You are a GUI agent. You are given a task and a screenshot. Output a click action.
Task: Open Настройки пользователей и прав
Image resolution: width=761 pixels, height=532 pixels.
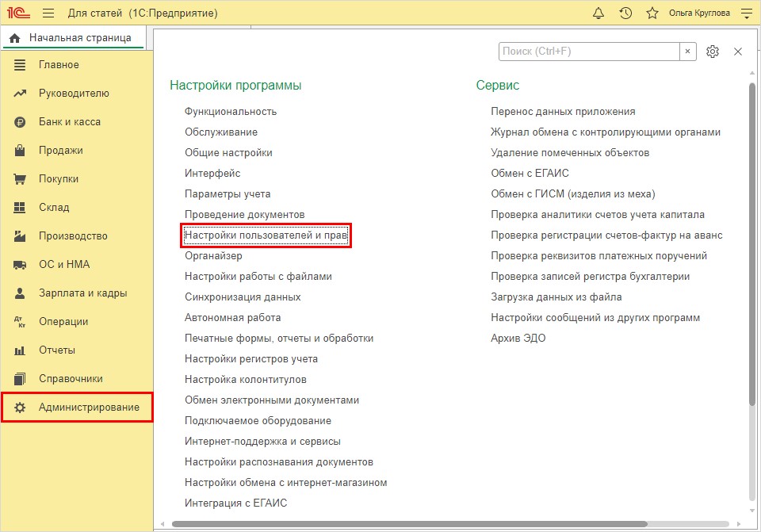pos(266,235)
